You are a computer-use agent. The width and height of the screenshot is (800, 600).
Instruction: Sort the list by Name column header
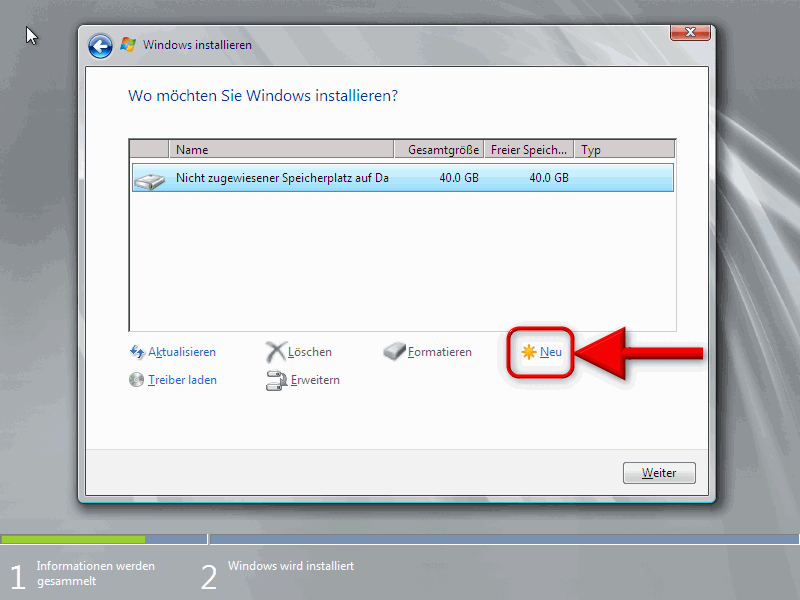click(282, 150)
